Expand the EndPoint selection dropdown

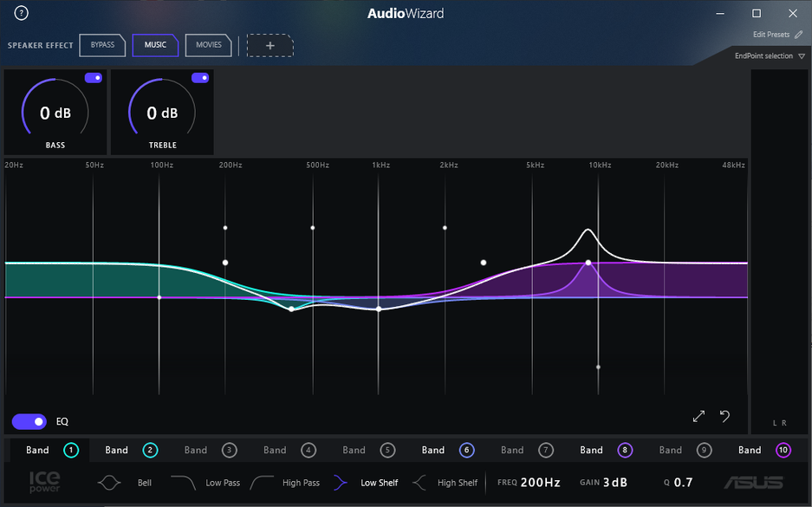(770, 56)
